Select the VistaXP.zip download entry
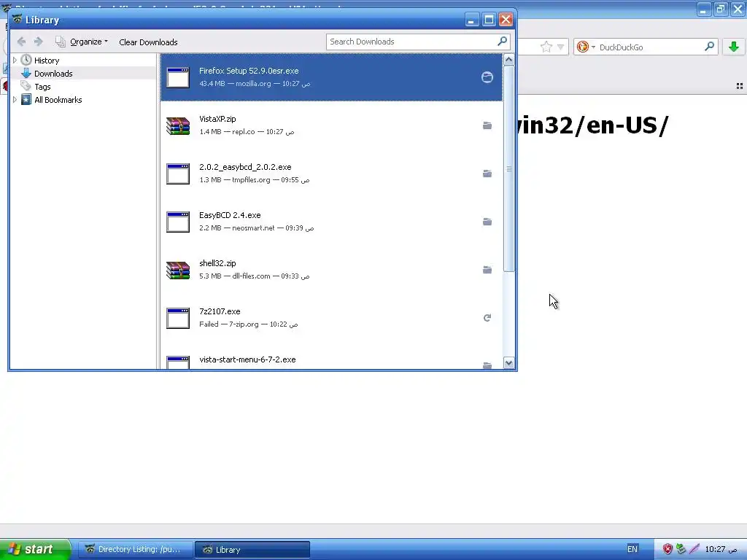 [332, 125]
